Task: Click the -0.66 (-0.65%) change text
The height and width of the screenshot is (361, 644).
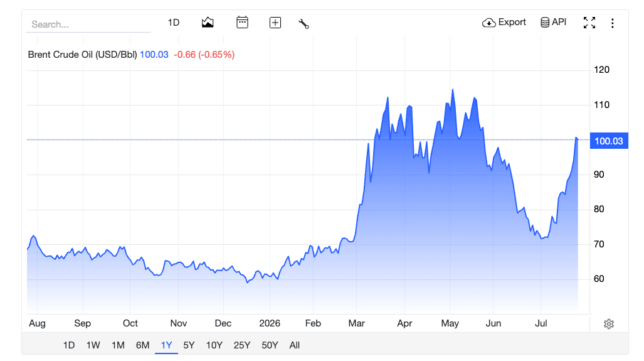Action: click(x=204, y=55)
